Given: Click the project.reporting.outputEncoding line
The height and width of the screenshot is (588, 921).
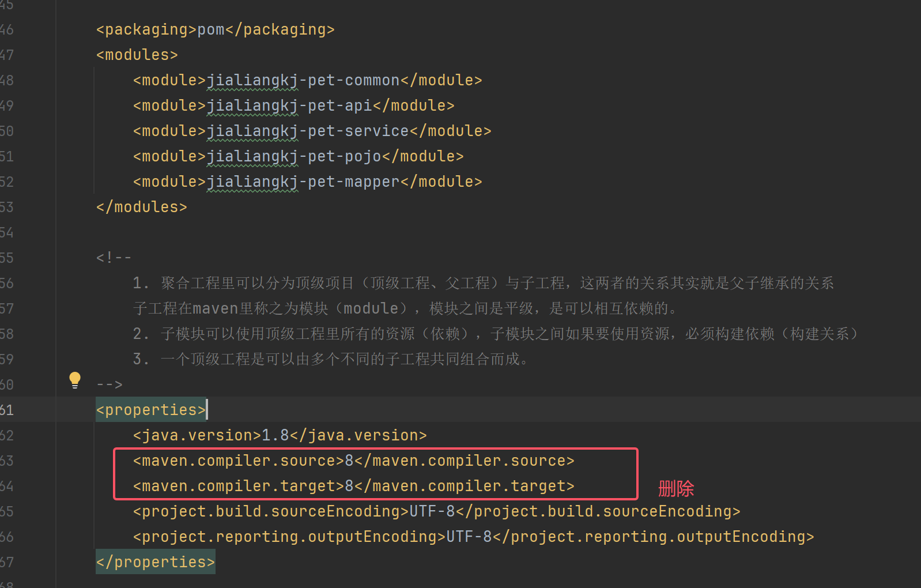Looking at the screenshot, I should [474, 537].
